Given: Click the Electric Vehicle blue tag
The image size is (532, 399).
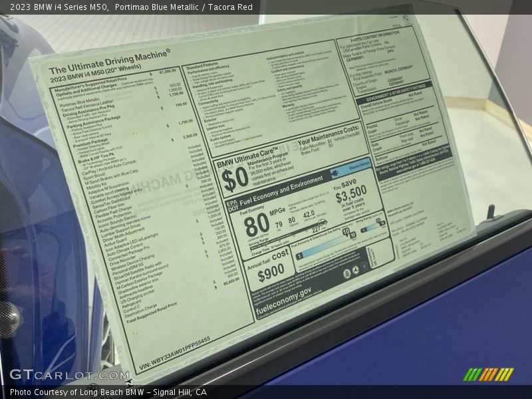Looking at the screenshot, I should pos(358,167).
